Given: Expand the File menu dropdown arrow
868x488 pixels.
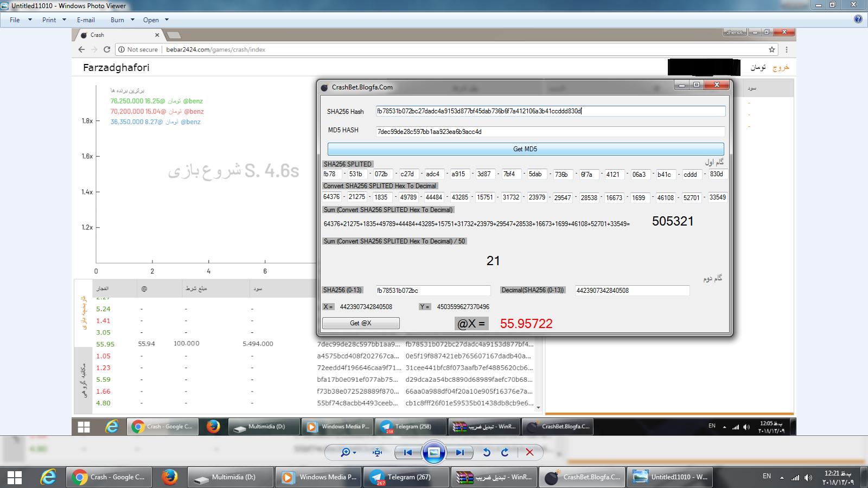Looking at the screenshot, I should point(30,20).
